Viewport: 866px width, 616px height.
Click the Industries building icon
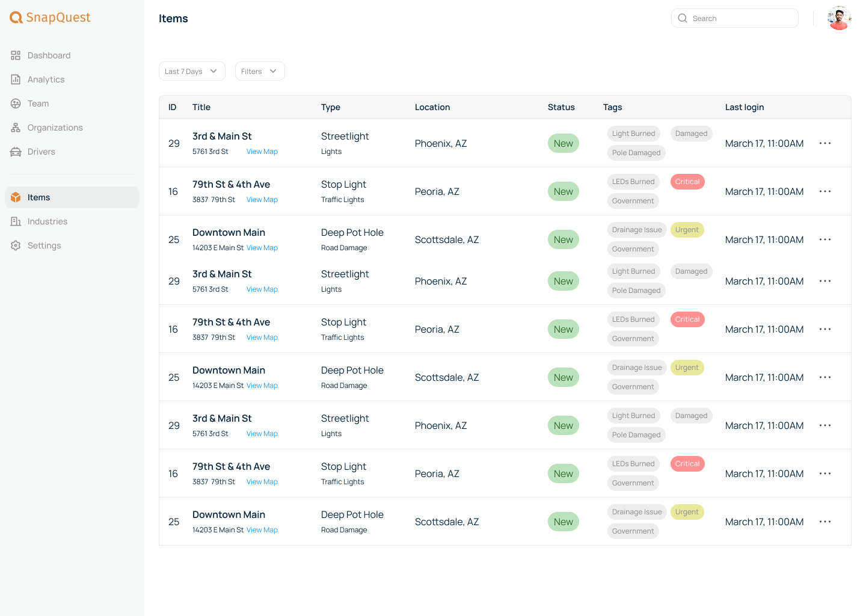(x=16, y=221)
